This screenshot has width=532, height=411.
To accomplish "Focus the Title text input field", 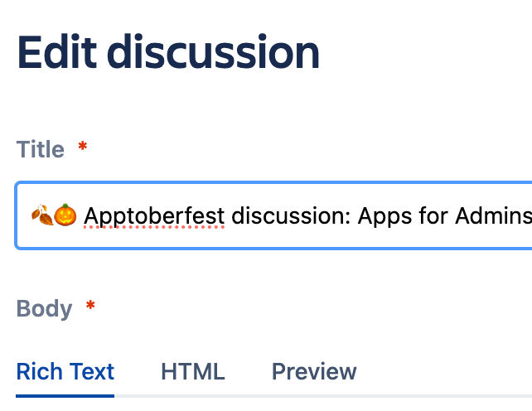I will (x=273, y=216).
